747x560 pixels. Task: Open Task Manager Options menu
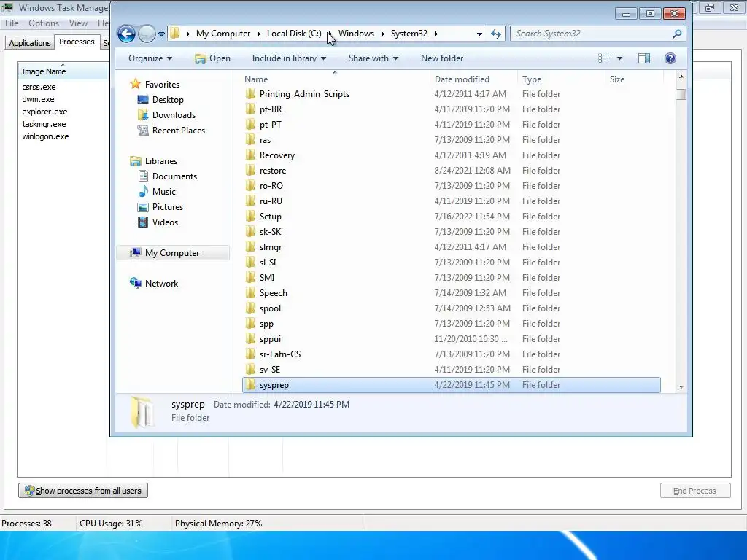pos(44,23)
